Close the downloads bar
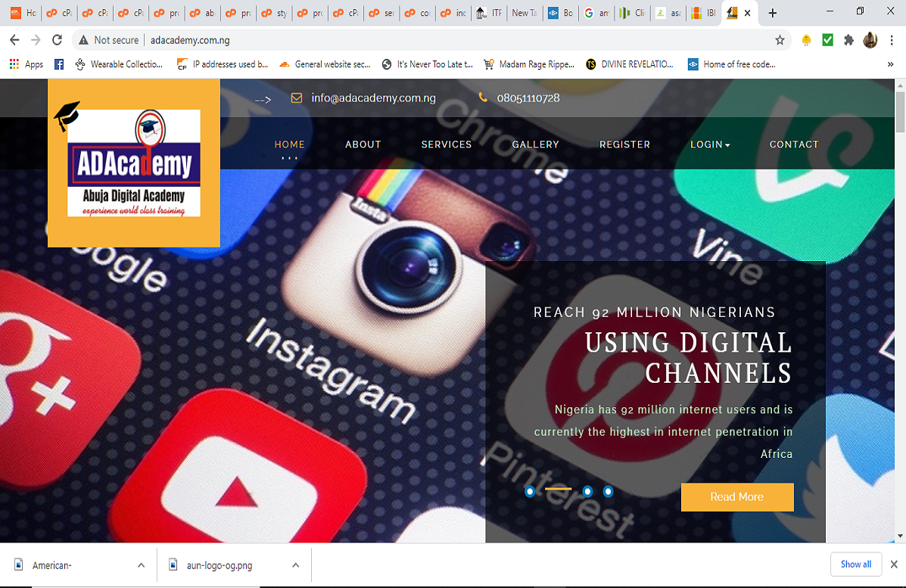Screen dimensions: 906x588 tap(894, 565)
